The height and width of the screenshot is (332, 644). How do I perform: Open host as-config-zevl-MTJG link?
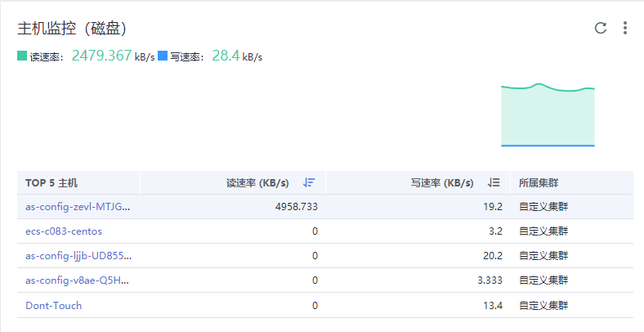78,207
